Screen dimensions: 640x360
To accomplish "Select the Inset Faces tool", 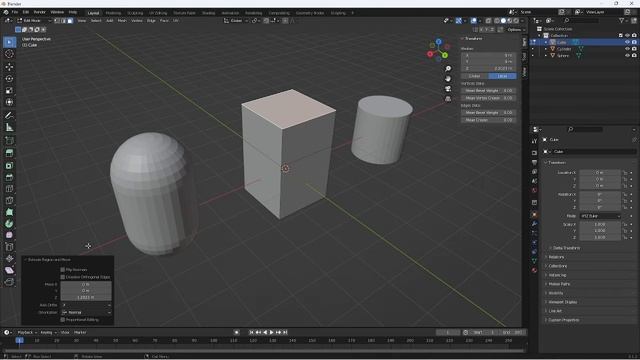I will 9,165.
